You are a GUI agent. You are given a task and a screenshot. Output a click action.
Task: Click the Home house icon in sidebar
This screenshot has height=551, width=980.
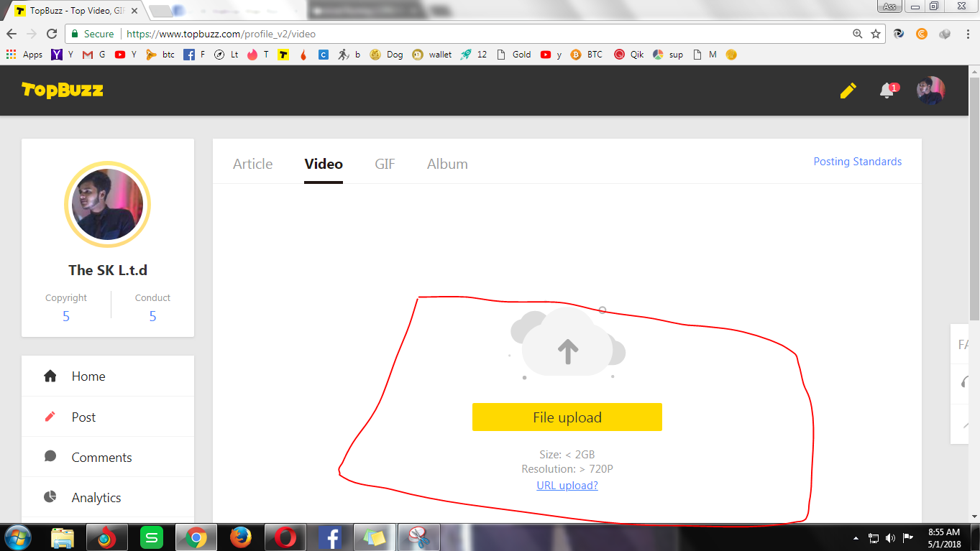coord(50,376)
